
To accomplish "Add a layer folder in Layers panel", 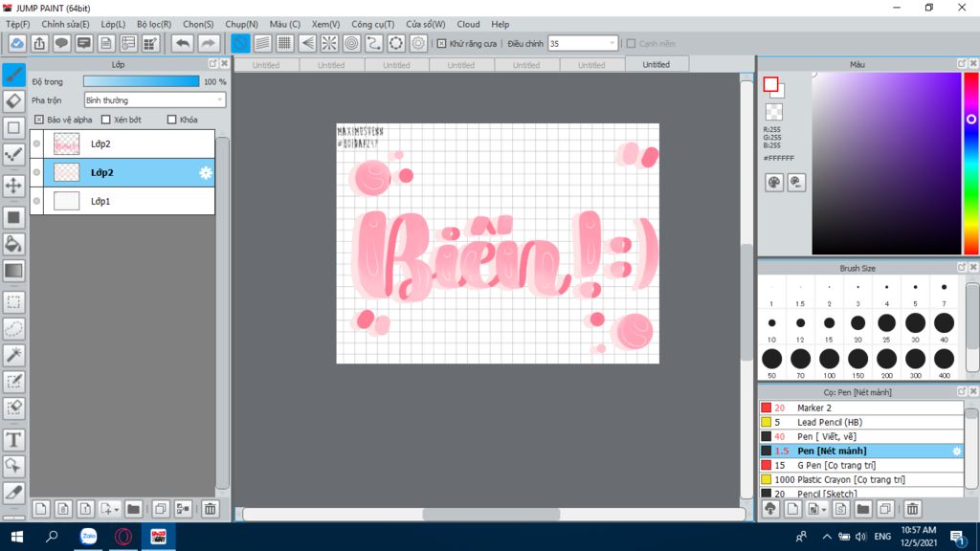I will coord(133,509).
